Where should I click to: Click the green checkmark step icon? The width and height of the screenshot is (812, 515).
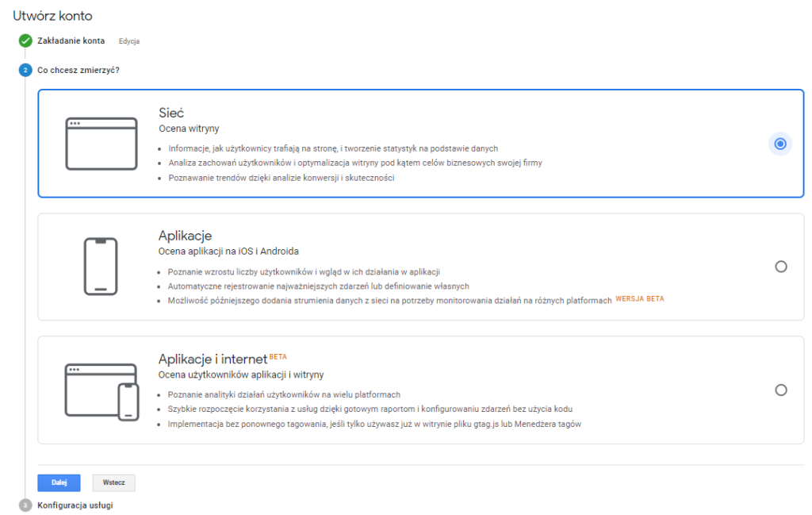point(25,40)
